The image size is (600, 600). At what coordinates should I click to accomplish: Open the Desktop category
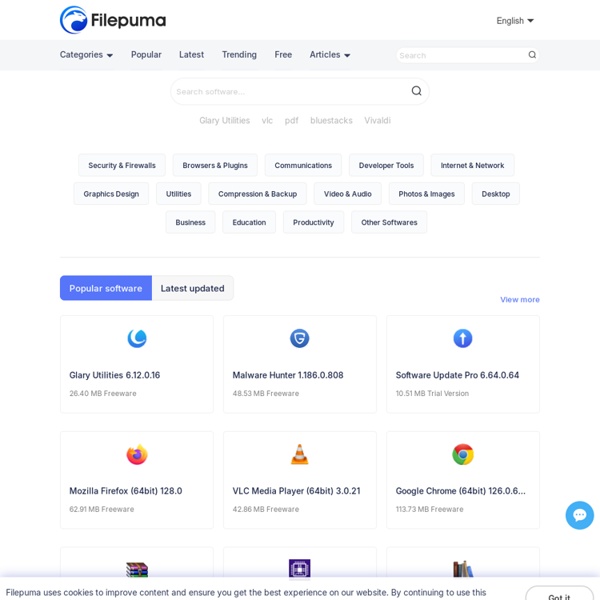click(496, 194)
